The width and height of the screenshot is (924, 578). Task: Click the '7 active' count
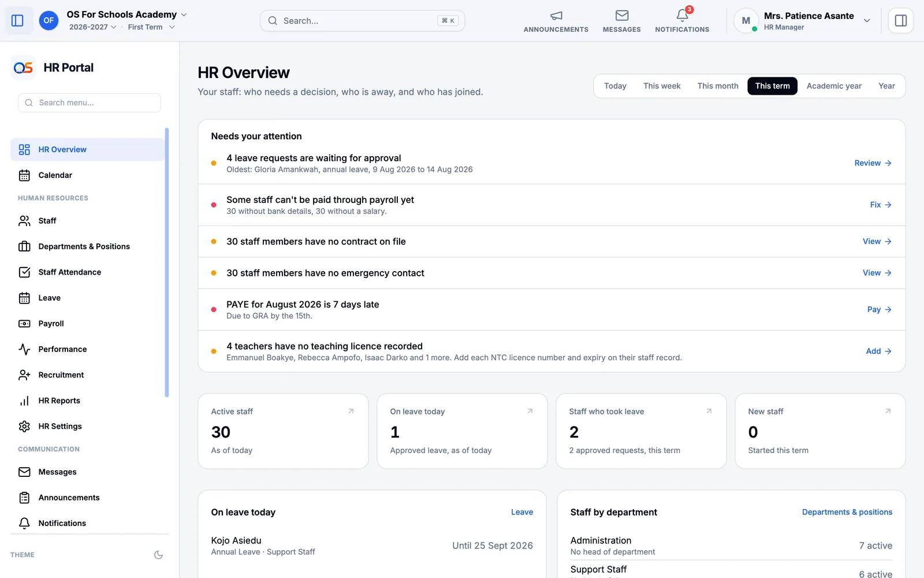click(x=875, y=546)
